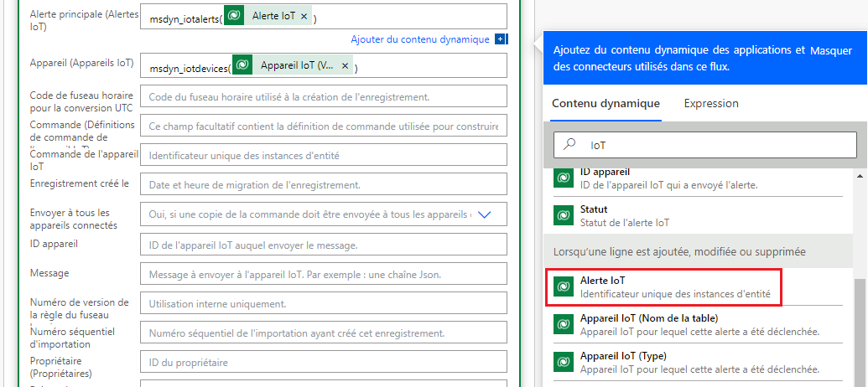Image resolution: width=868 pixels, height=387 pixels.
Task: Click the Alerte IoT token icon in Alerte principale field
Action: 235,17
